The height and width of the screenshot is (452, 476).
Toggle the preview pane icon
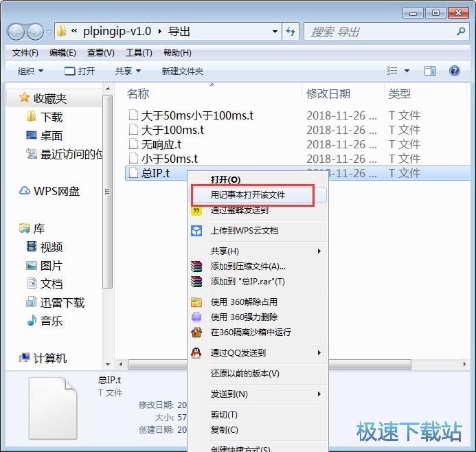[429, 71]
